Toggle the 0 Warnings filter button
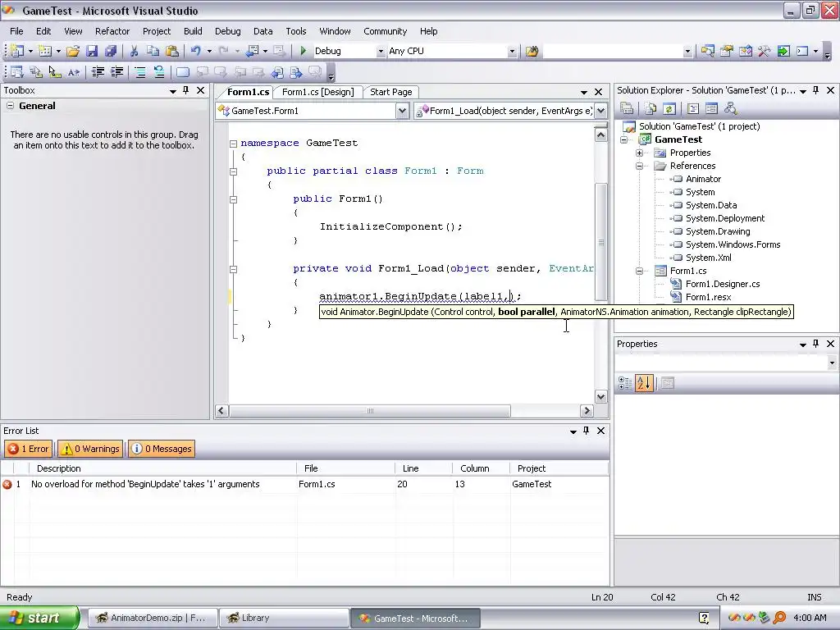 click(90, 449)
